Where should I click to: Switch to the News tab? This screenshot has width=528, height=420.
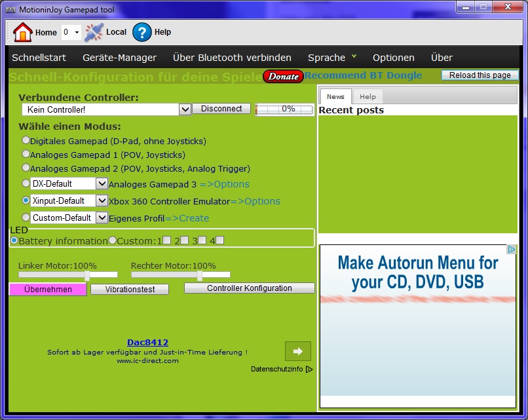335,97
